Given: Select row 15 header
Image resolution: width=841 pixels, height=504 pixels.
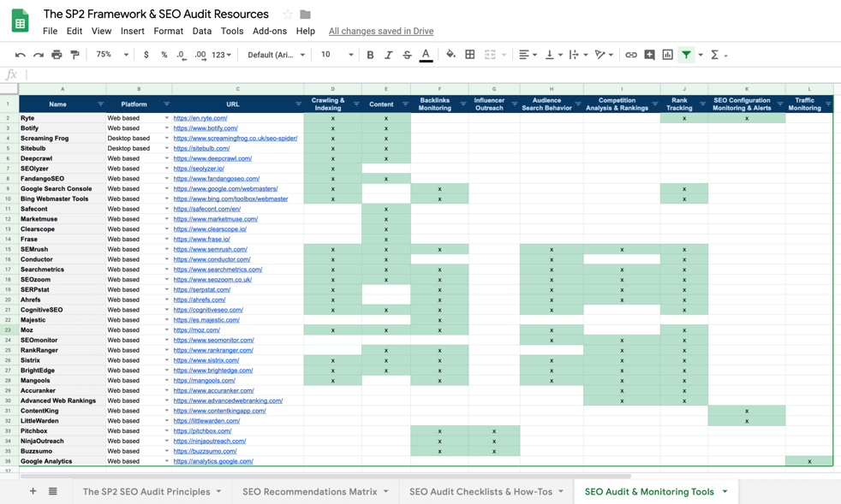Looking at the screenshot, I should click(x=8, y=249).
